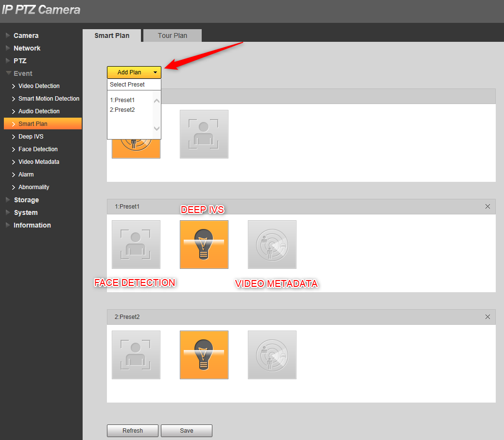
Task: Collapse the Event menu section
Action: 22,73
